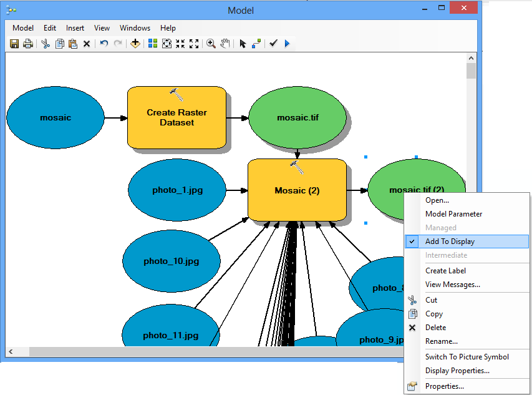Select Rename... from context menu
This screenshot has height=395, width=532.
[x=441, y=341]
